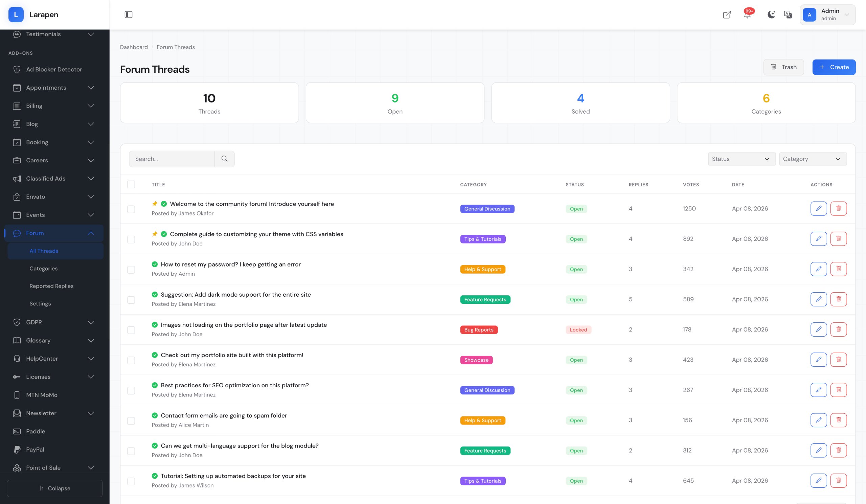Edit the Tutorial automated backups thread
This screenshot has height=504, width=866.
click(x=819, y=481)
